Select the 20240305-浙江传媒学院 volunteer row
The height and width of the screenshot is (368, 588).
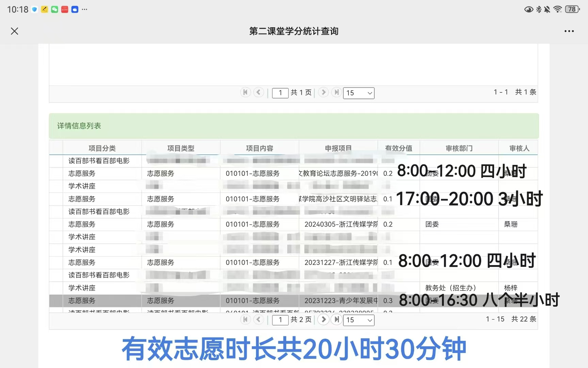click(x=340, y=224)
